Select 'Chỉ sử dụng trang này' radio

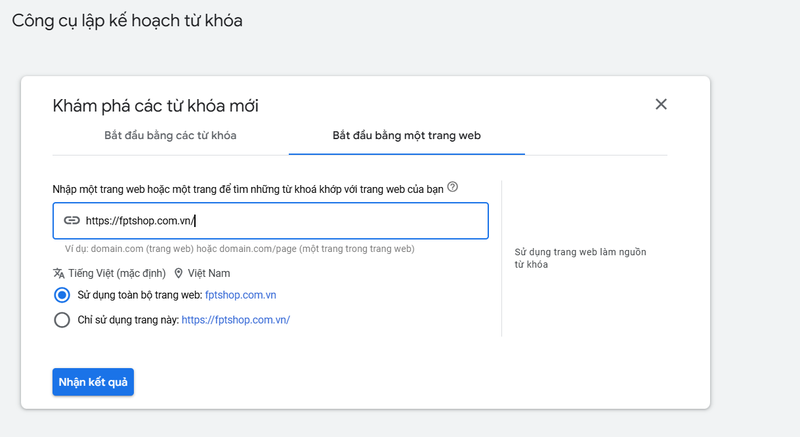point(62,320)
